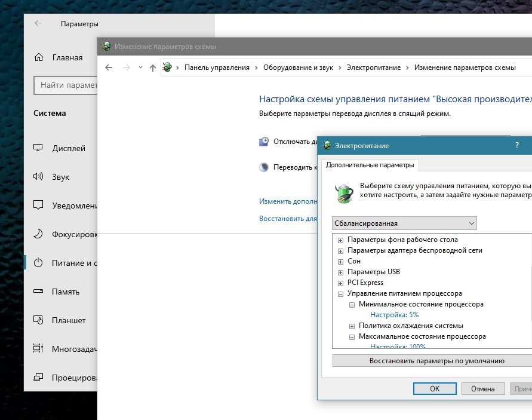Open Главная home icon in settings sidebar
The height and width of the screenshot is (420, 532).
[x=39, y=58]
